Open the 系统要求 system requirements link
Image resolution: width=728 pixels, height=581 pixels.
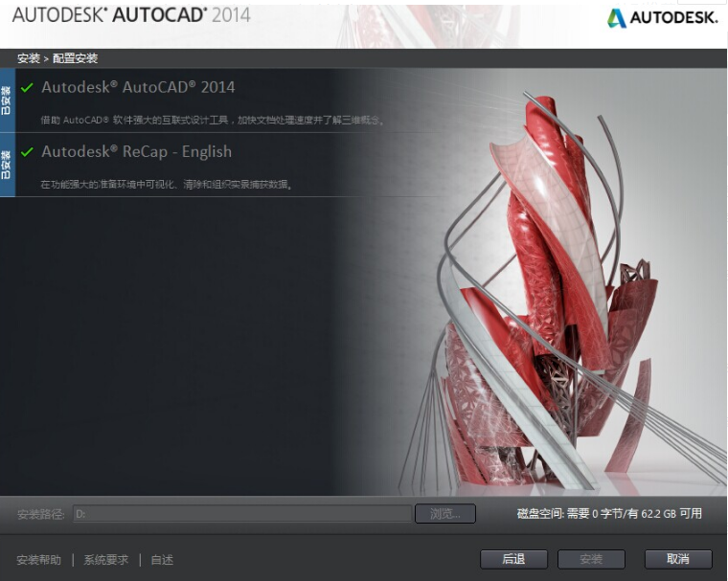click(106, 560)
